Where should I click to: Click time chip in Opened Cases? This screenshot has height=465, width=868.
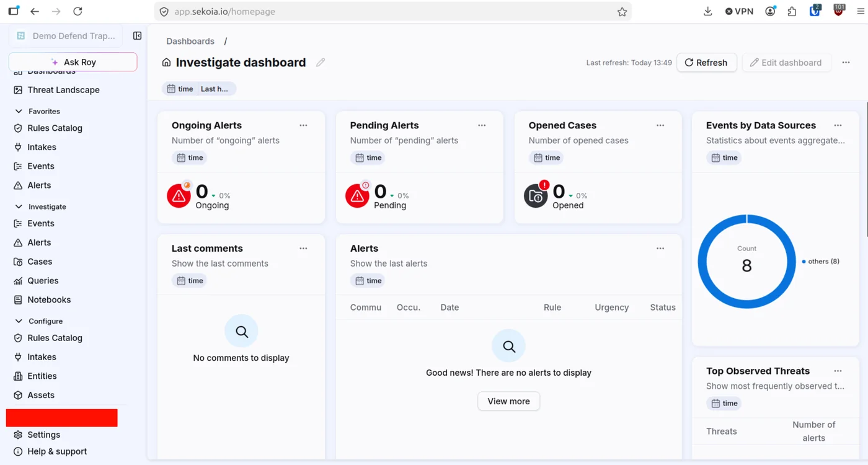(547, 158)
